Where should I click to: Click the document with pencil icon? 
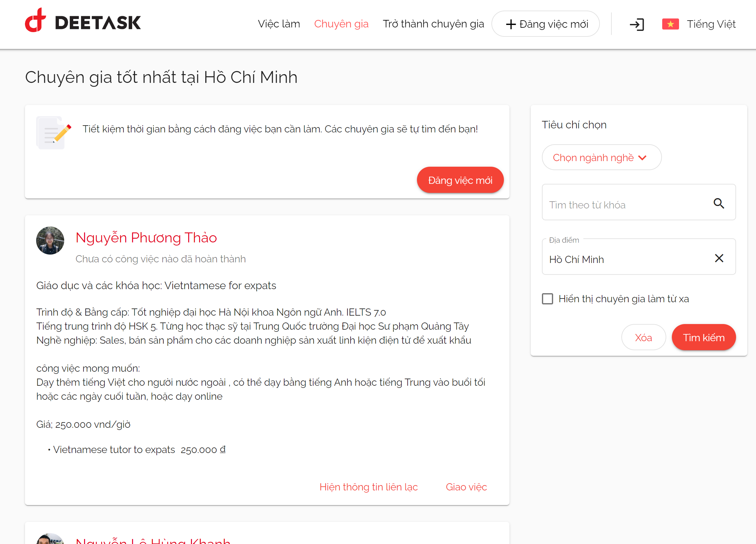[x=54, y=133]
